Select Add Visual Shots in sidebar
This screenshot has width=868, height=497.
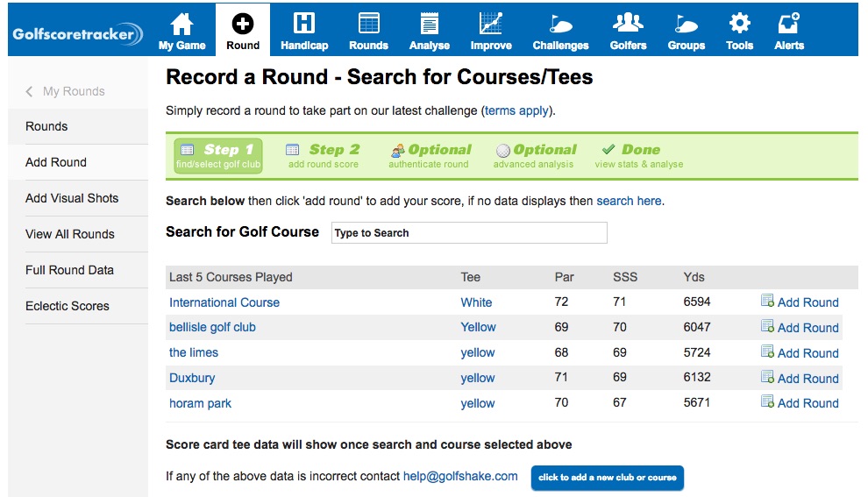tap(72, 198)
